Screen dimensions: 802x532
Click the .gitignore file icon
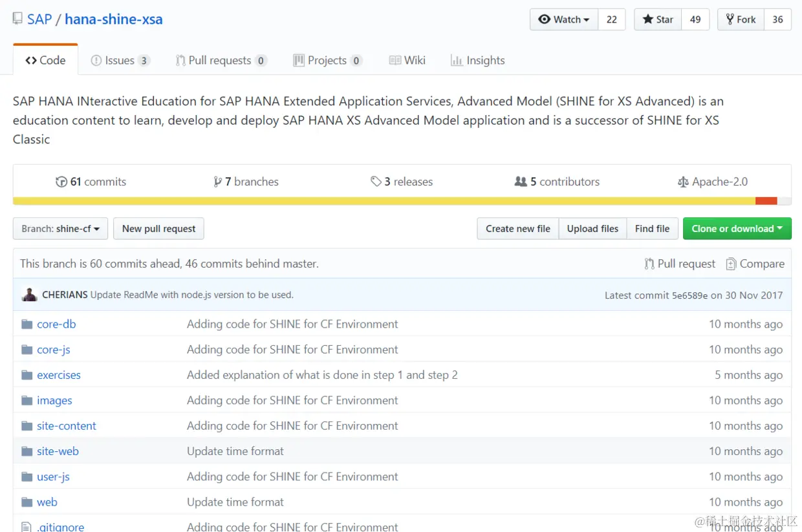27,527
